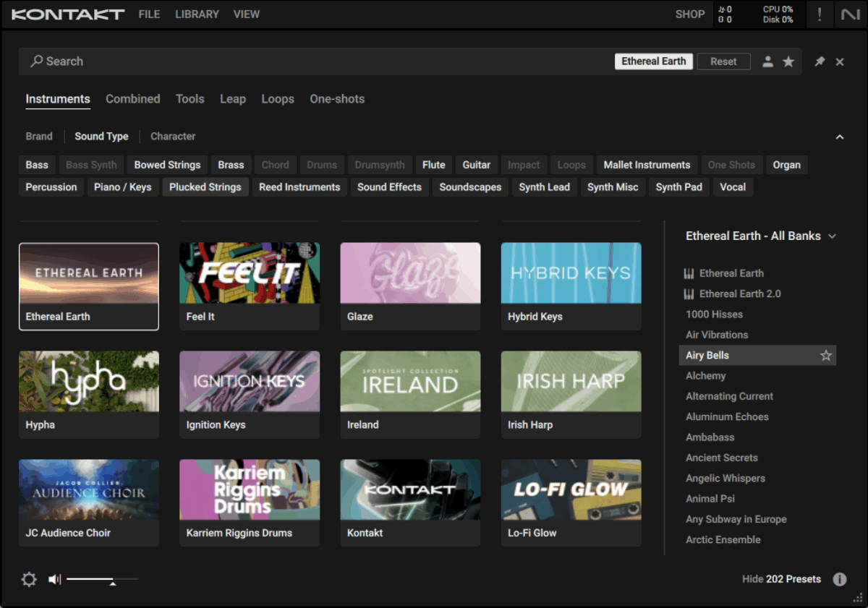This screenshot has height=608, width=868.
Task: Pin the browser with the pin icon
Action: (820, 62)
